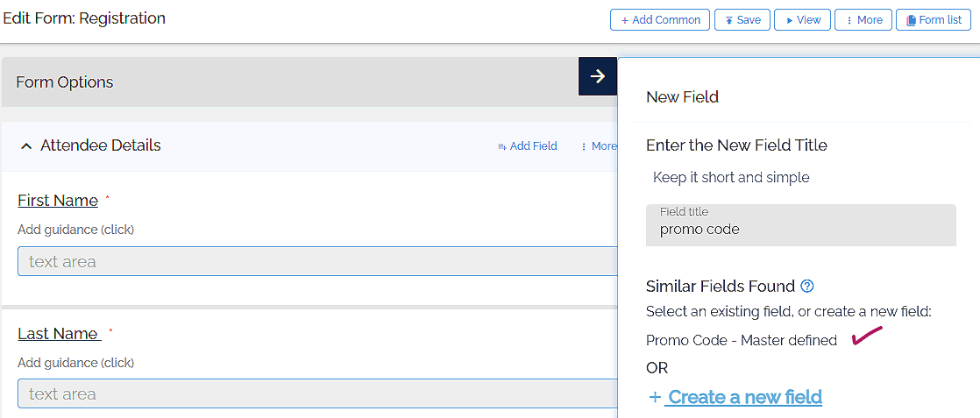Open help icon next to Similar Fields Found
980x418 pixels.
click(x=807, y=286)
